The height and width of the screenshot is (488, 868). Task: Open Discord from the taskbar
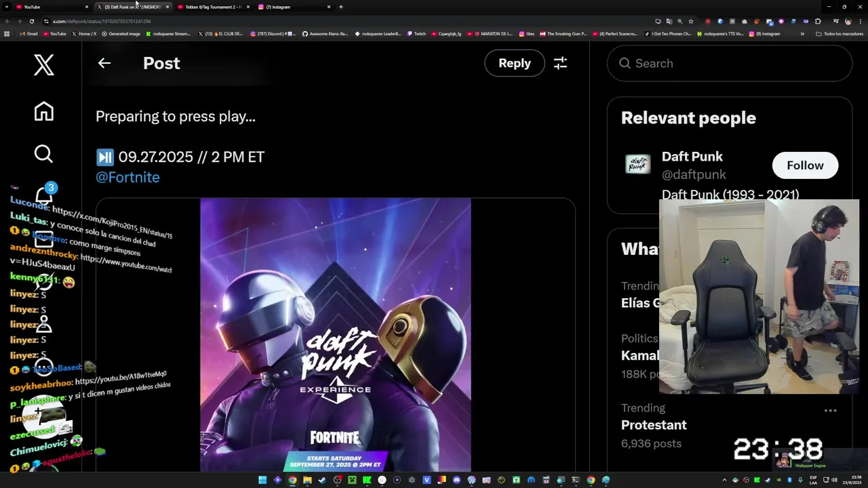pos(456,480)
